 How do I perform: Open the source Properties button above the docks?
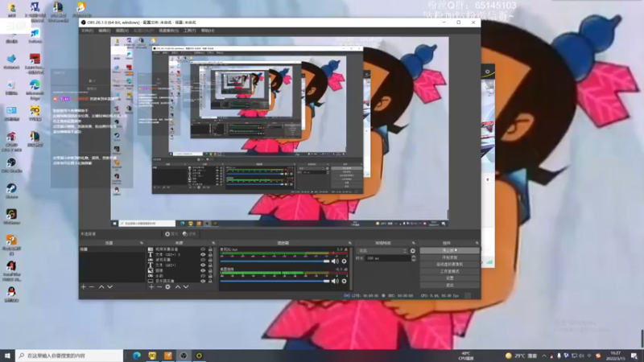coord(171,234)
